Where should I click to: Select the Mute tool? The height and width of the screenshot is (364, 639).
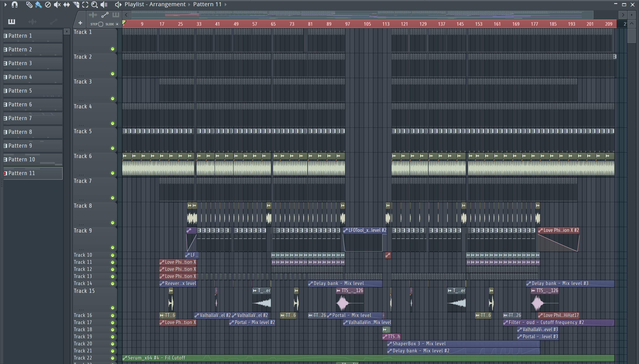point(57,4)
